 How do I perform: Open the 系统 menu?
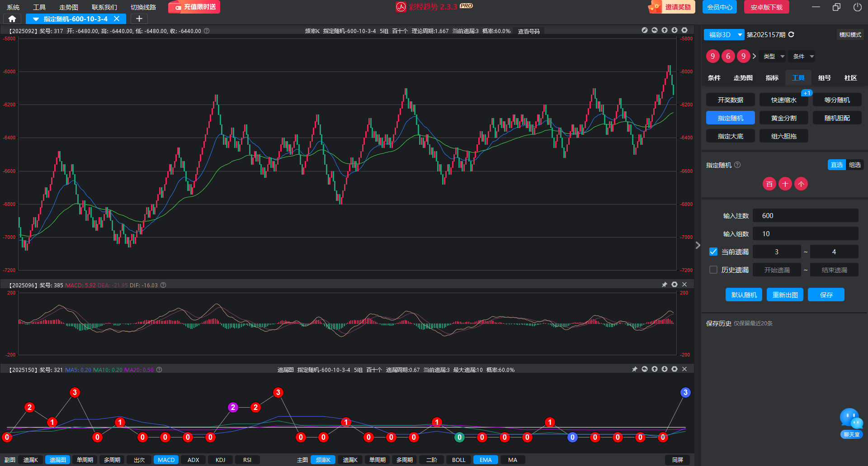[13, 7]
